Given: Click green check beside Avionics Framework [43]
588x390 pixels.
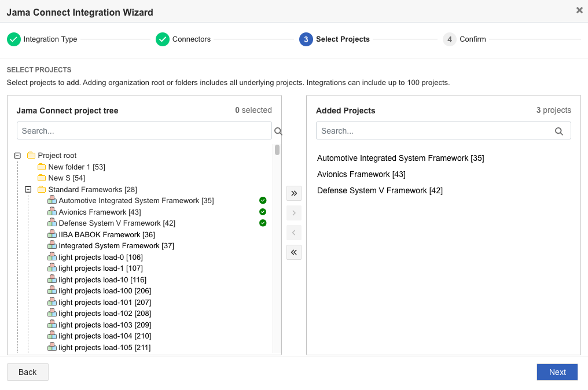Looking at the screenshot, I should [x=263, y=212].
